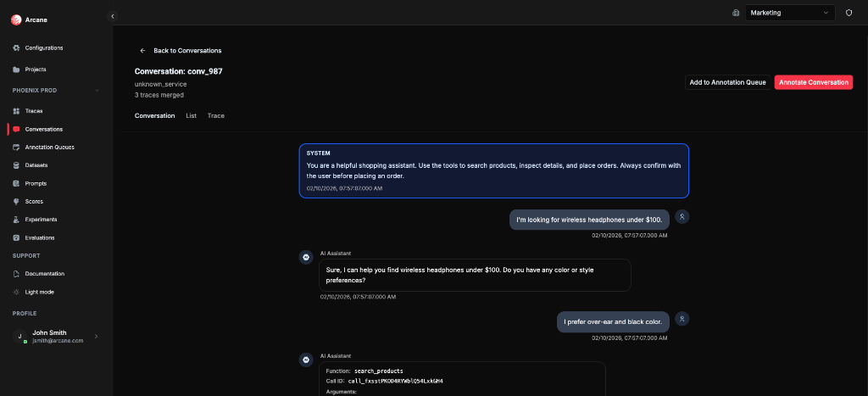Click the Conversation: conv_987 title
Image resolution: width=868 pixels, height=396 pixels.
[179, 71]
